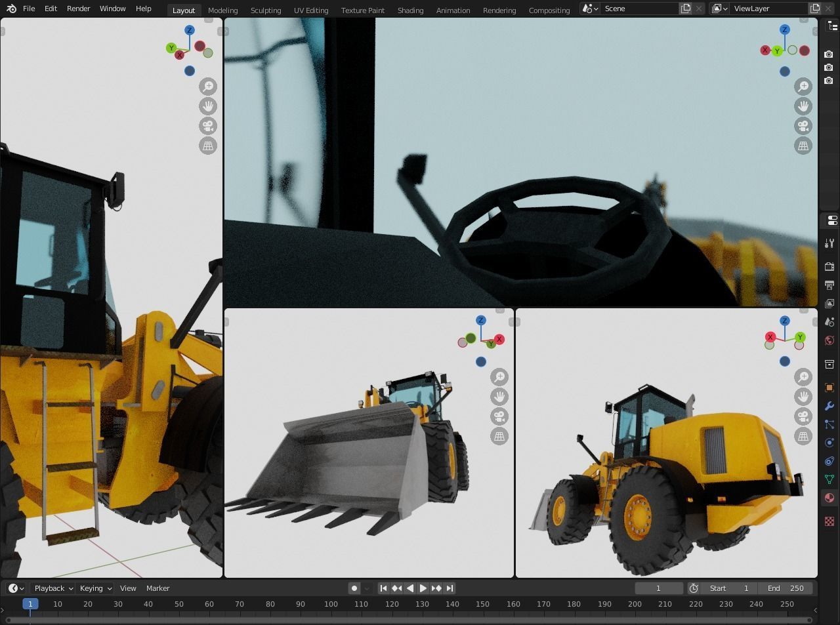Open the Object Constraints tab
The image size is (840, 625).
pos(829,461)
